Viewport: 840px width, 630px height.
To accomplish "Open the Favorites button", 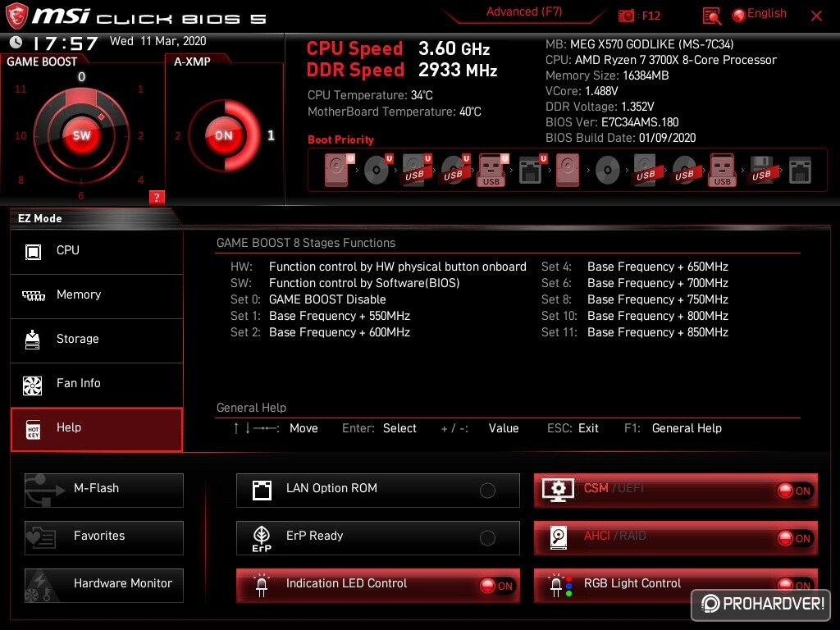I will 104,538.
